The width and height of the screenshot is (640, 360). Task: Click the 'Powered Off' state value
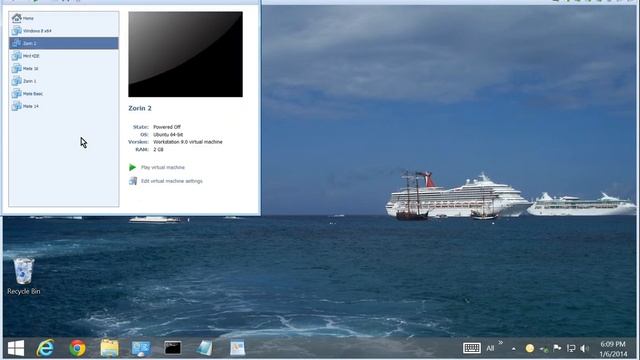[x=167, y=127]
